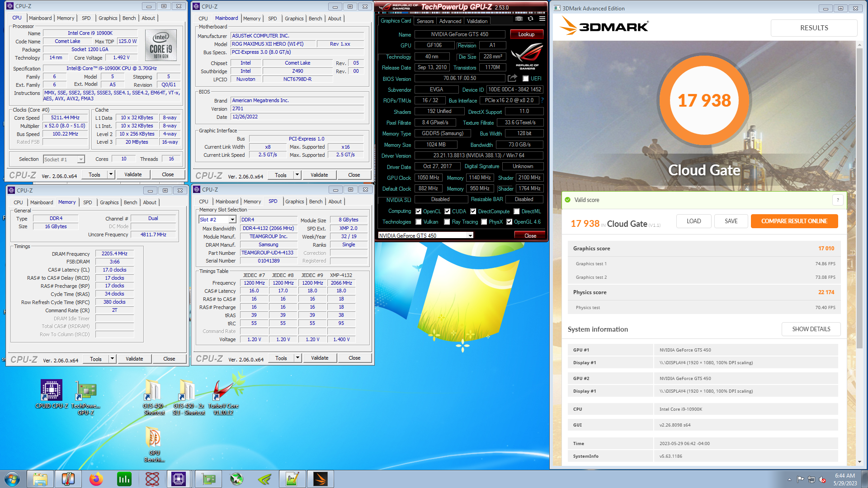This screenshot has width=868, height=488.
Task: Expand Tools arrow in CPU-Z Mainboard window
Action: click(x=297, y=175)
